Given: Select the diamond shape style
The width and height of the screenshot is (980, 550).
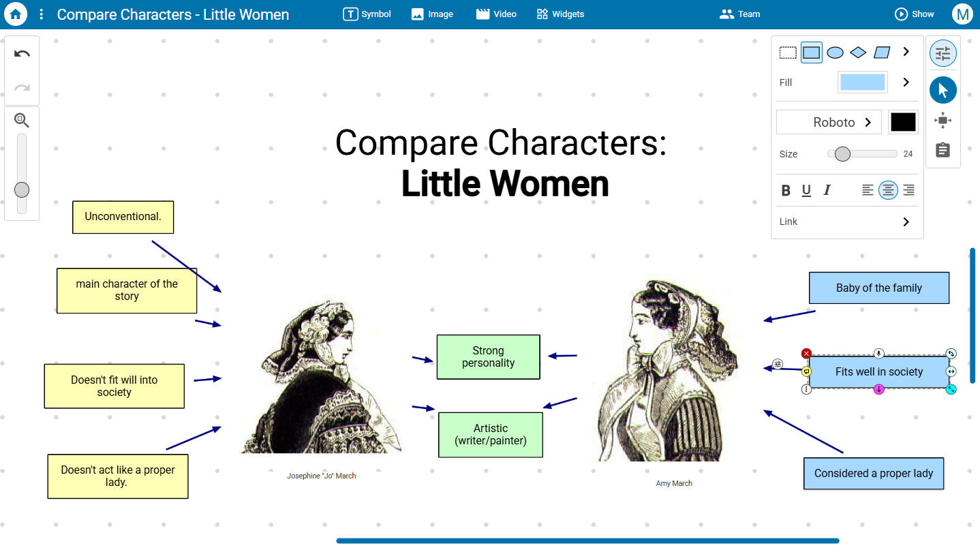Looking at the screenshot, I should (x=858, y=52).
